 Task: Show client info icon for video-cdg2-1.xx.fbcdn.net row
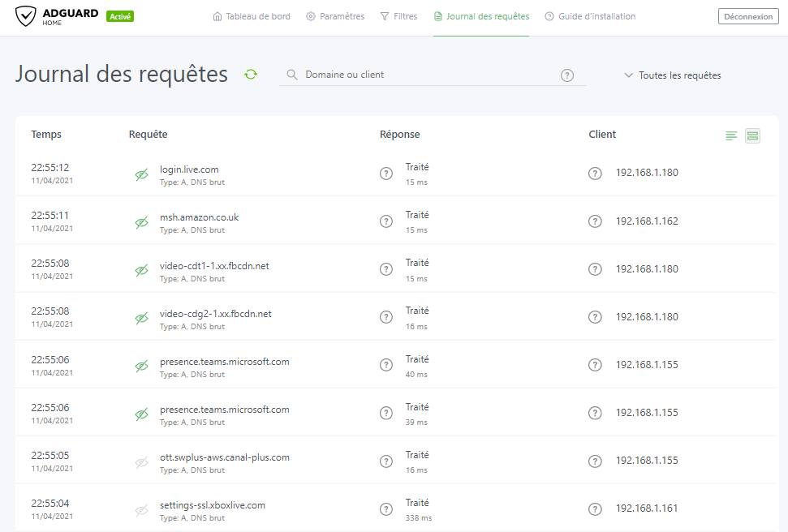click(595, 317)
